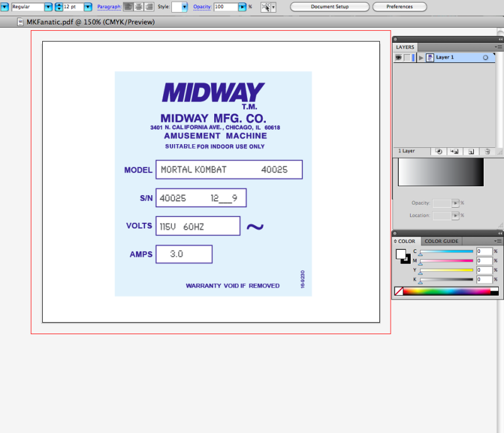Click the Magenta slider track
504x433 pixels.
447,261
